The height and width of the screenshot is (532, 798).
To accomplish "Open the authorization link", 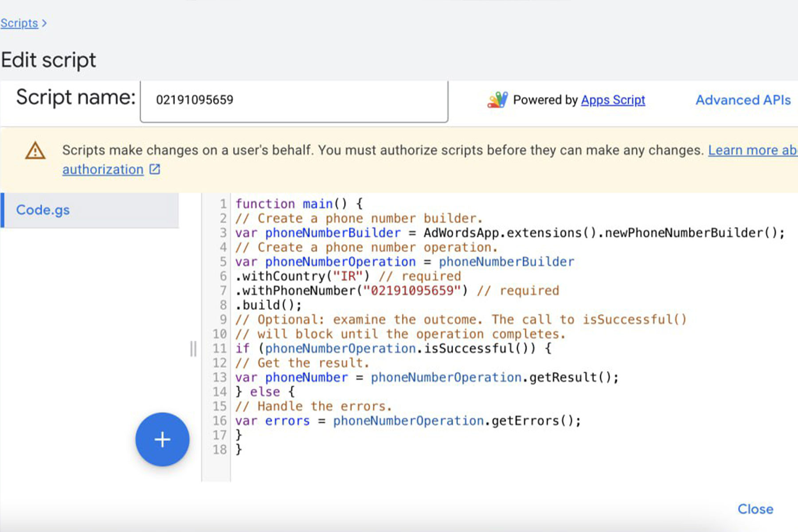I will point(103,169).
